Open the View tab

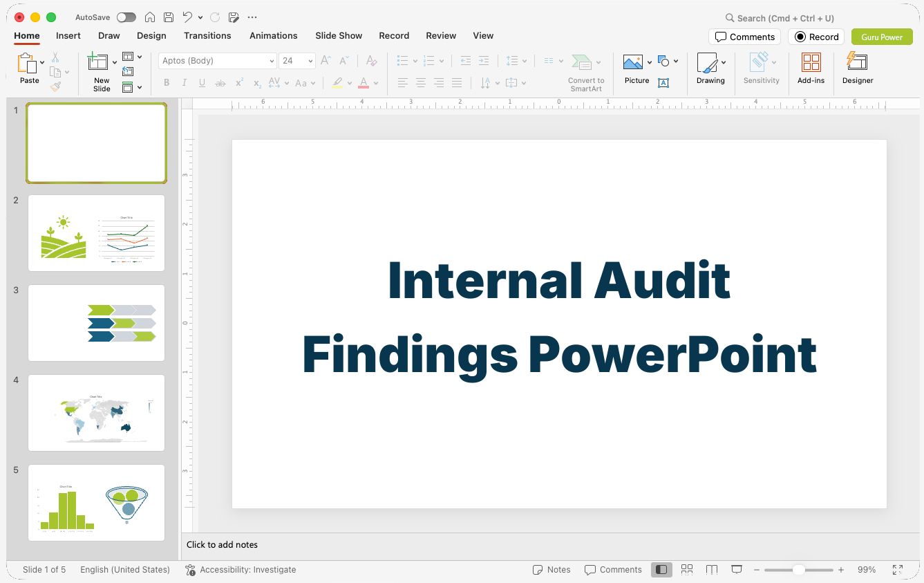[483, 35]
